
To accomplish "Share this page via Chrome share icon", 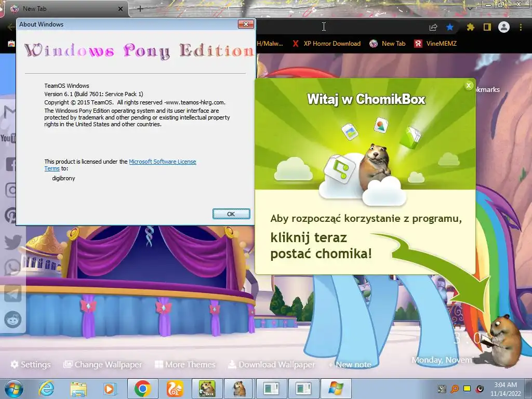I will (433, 27).
